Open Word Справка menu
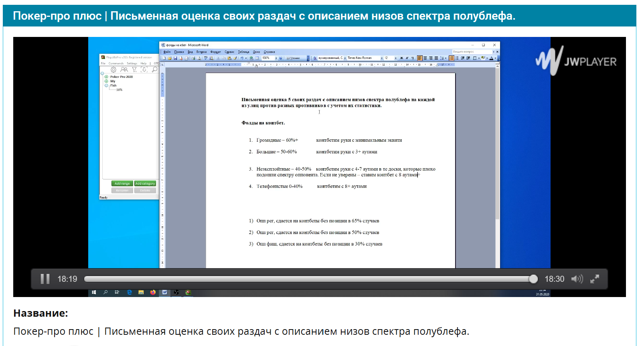 point(269,52)
